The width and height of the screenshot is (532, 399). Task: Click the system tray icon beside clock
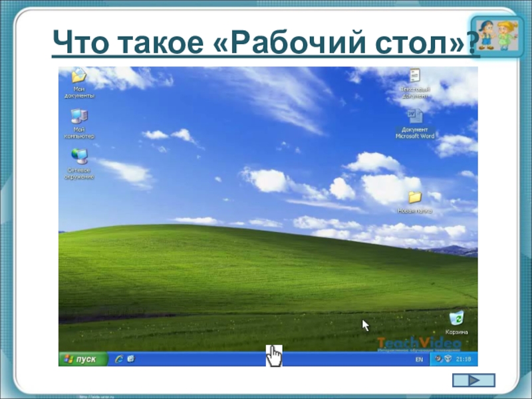[448, 358]
